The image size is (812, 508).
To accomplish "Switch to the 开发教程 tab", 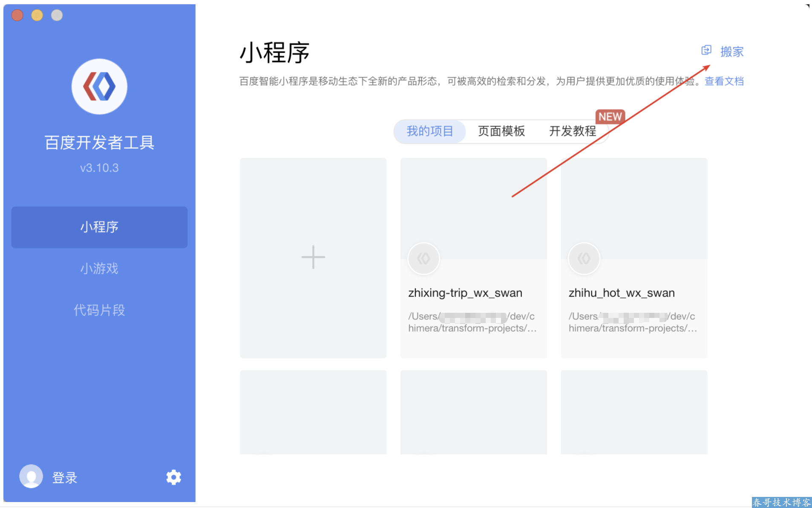I will click(573, 131).
